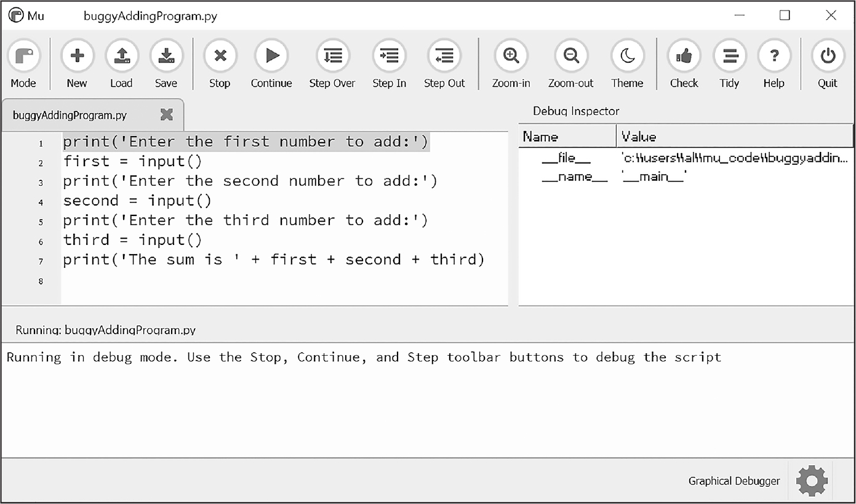This screenshot has height=504, width=856.
Task: Click the Graphical Debugger status label
Action: pos(734,481)
